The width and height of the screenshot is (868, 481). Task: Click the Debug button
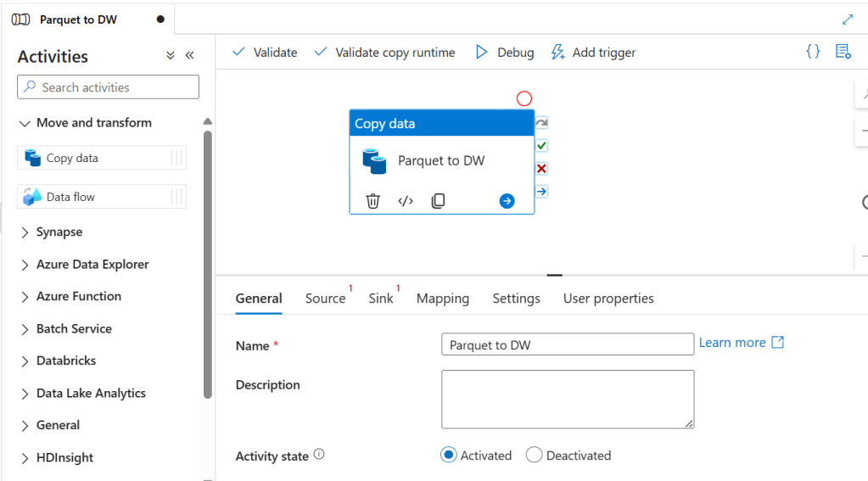click(504, 53)
